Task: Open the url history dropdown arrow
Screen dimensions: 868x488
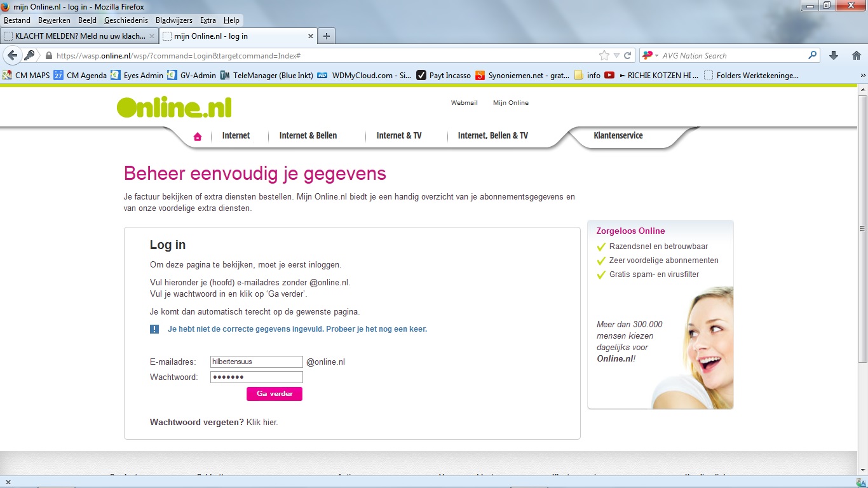Action: (x=616, y=55)
